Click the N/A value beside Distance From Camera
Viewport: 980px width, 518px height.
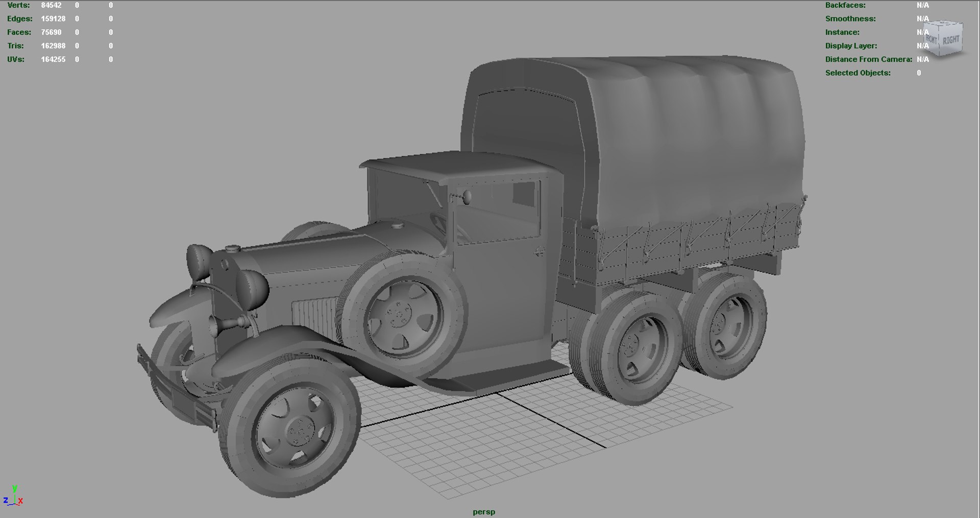(x=922, y=59)
